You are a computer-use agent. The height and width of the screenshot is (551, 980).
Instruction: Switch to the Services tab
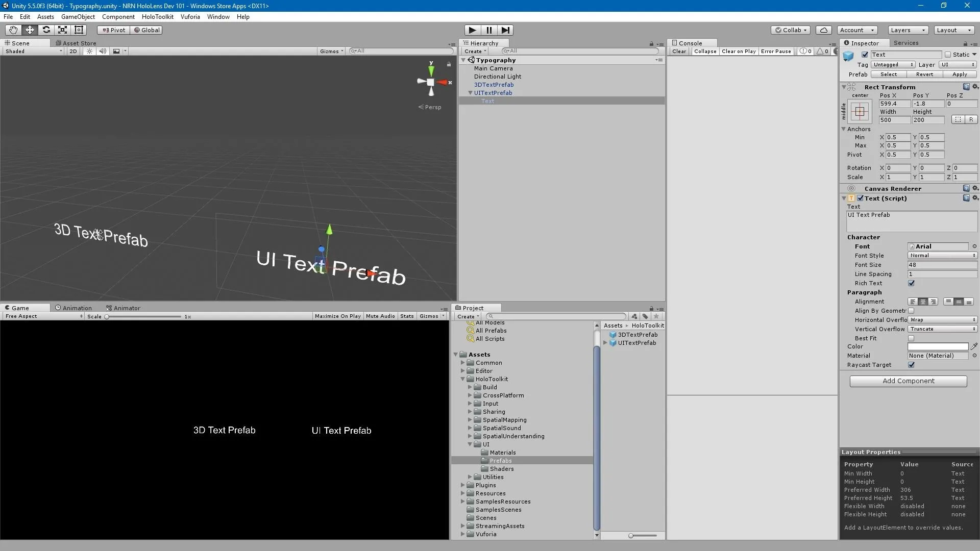pyautogui.click(x=906, y=43)
